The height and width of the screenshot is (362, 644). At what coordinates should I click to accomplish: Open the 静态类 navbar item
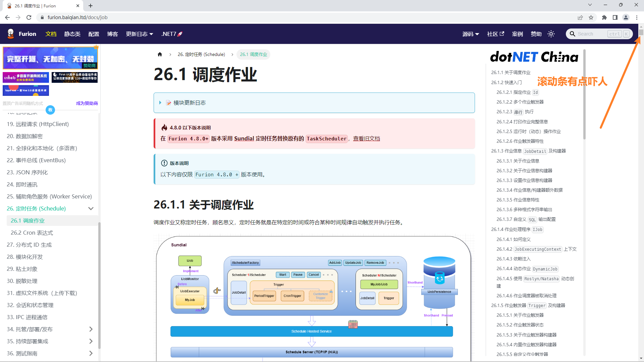pyautogui.click(x=72, y=34)
